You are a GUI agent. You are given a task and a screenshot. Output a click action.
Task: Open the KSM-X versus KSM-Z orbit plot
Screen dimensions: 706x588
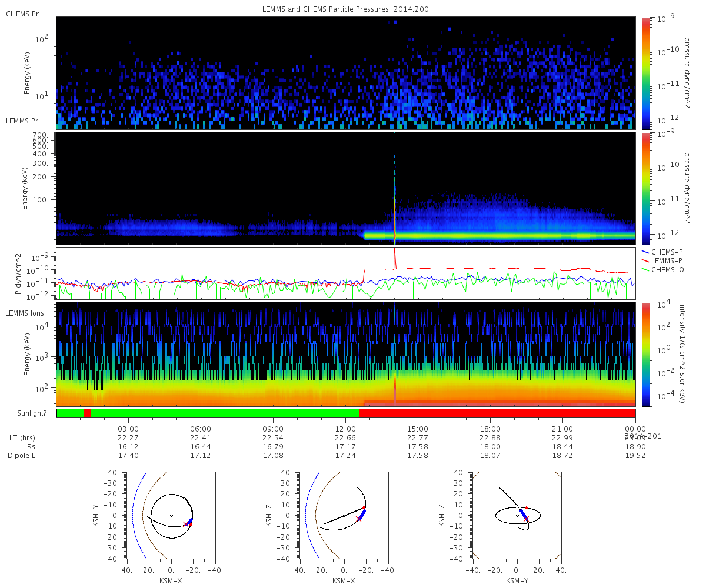click(344, 515)
